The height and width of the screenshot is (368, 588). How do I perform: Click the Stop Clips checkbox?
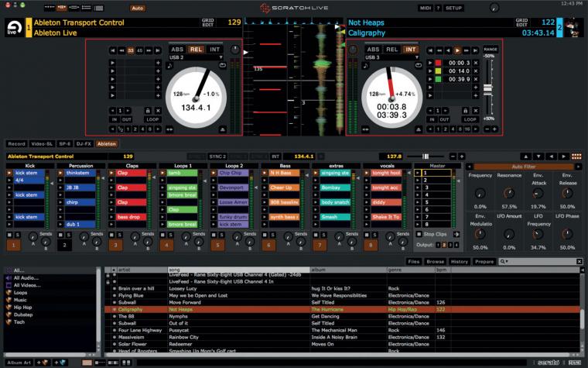[419, 234]
